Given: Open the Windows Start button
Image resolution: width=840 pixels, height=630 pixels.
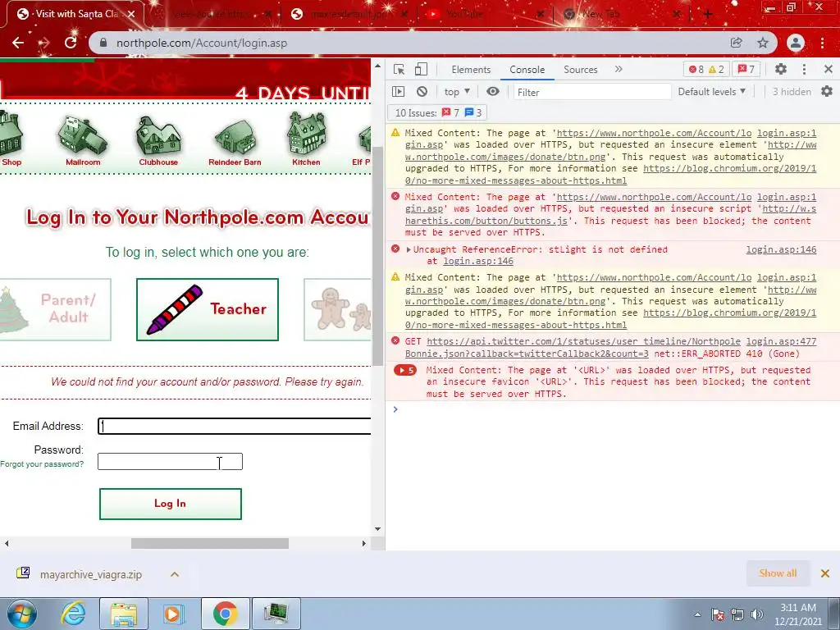Looking at the screenshot, I should (22, 614).
